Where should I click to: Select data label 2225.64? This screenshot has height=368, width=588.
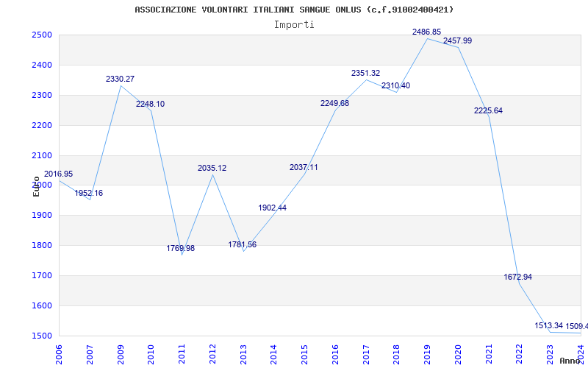pyautogui.click(x=488, y=111)
